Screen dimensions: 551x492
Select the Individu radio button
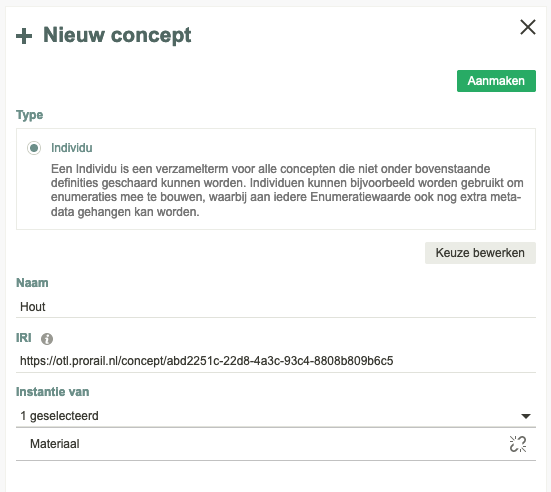[x=34, y=148]
